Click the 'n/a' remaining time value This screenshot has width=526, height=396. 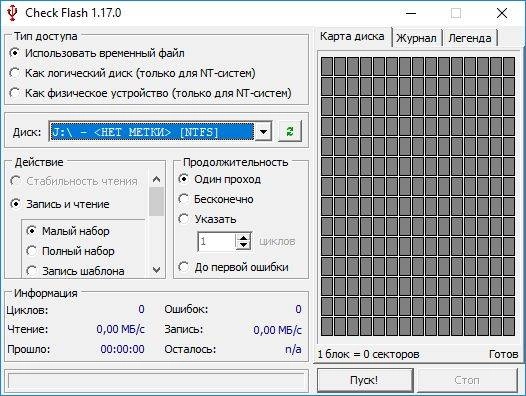293,349
